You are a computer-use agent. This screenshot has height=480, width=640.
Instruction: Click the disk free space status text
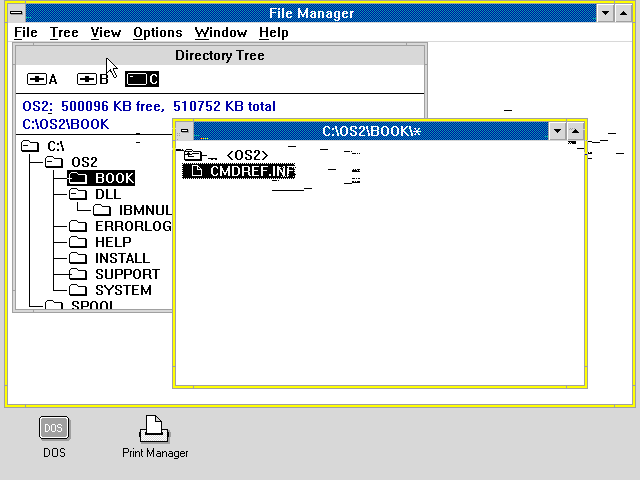click(x=149, y=107)
